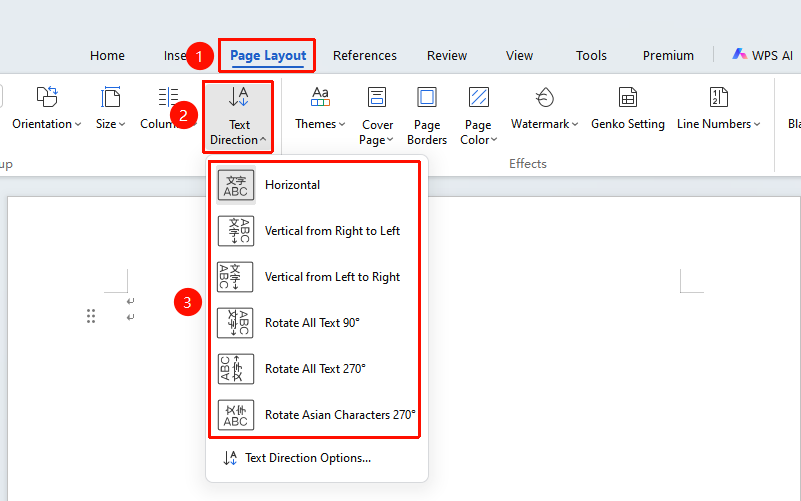Open the Tools tab
Screen dimensions: 801x501
click(591, 56)
